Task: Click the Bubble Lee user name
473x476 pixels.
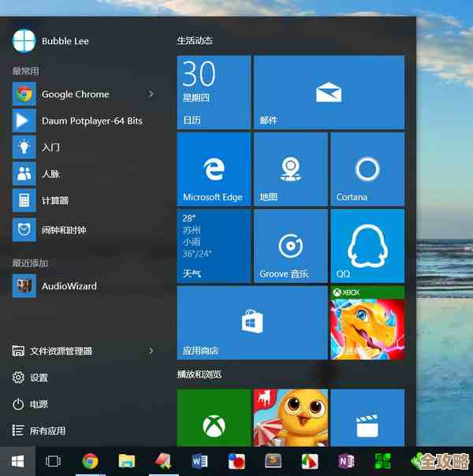Action: tap(65, 41)
